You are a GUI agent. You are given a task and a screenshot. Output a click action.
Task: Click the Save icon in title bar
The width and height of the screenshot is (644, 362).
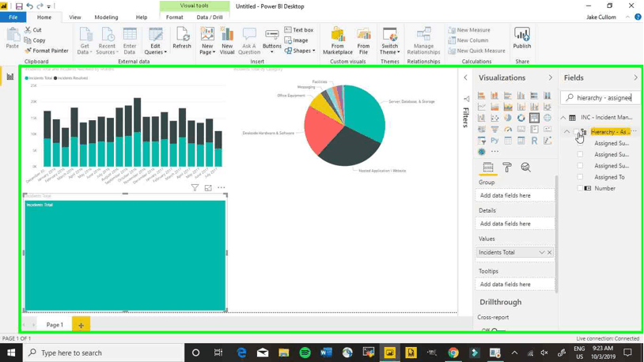[x=19, y=6]
